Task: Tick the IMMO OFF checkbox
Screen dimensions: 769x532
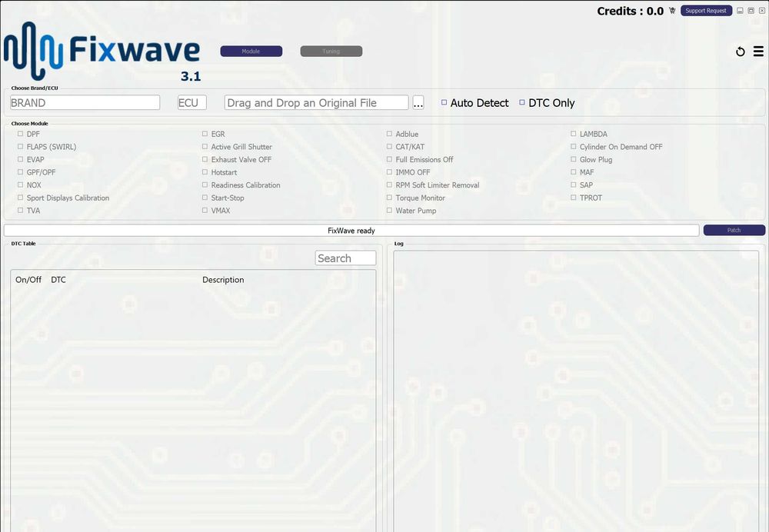Action: pos(389,171)
